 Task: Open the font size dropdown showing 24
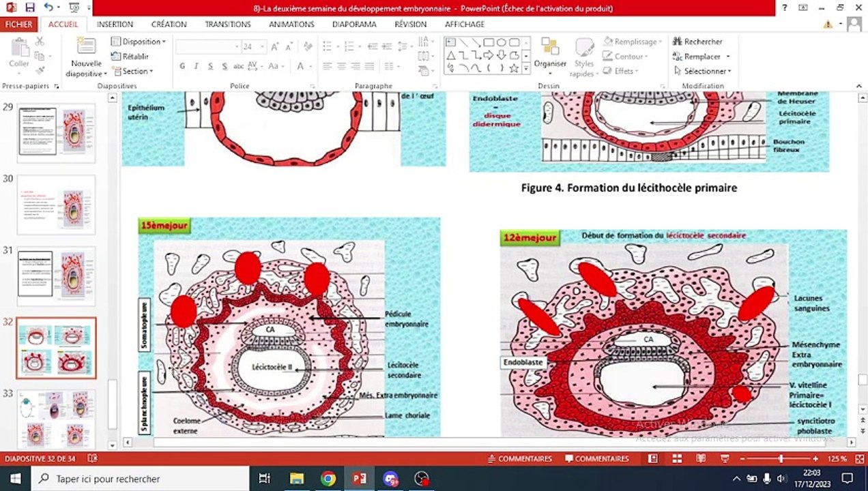click(x=254, y=47)
